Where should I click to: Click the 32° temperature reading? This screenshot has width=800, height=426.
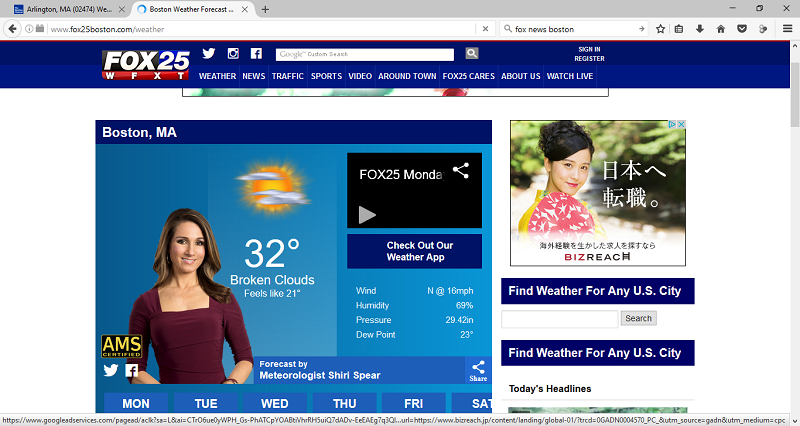coord(271,254)
